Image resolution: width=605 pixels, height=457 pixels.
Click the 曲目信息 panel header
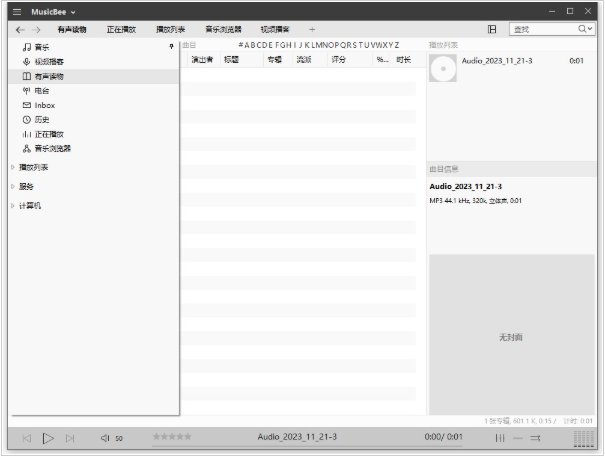click(x=444, y=169)
